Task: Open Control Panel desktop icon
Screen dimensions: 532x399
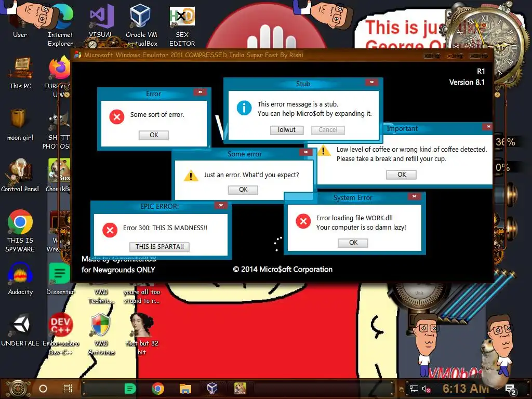Action: 20,176
